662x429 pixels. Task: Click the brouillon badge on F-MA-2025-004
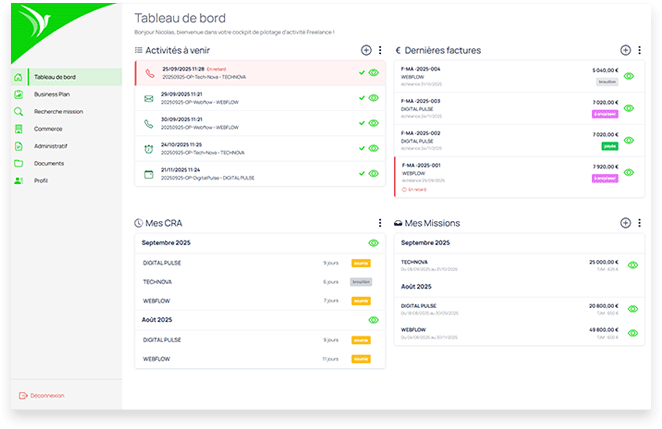tap(607, 82)
